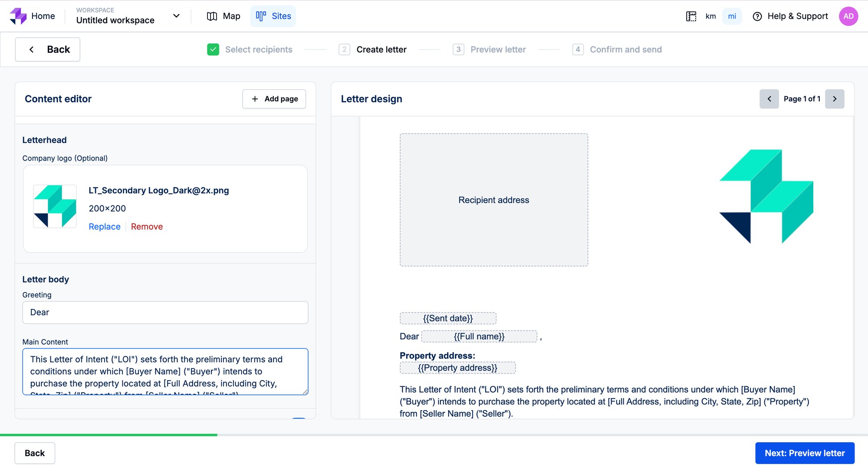868x470 pixels.
Task: Open the Preview letter step
Action: (497, 49)
